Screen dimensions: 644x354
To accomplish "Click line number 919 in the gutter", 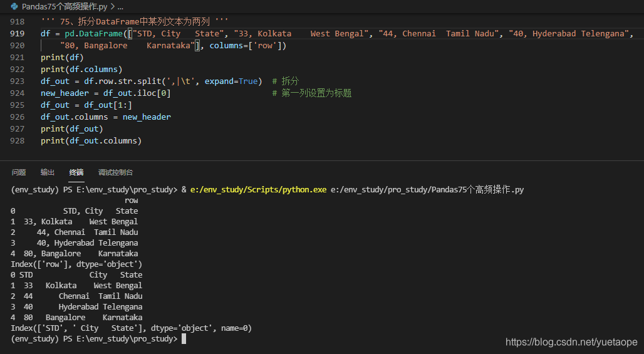I will (x=18, y=33).
